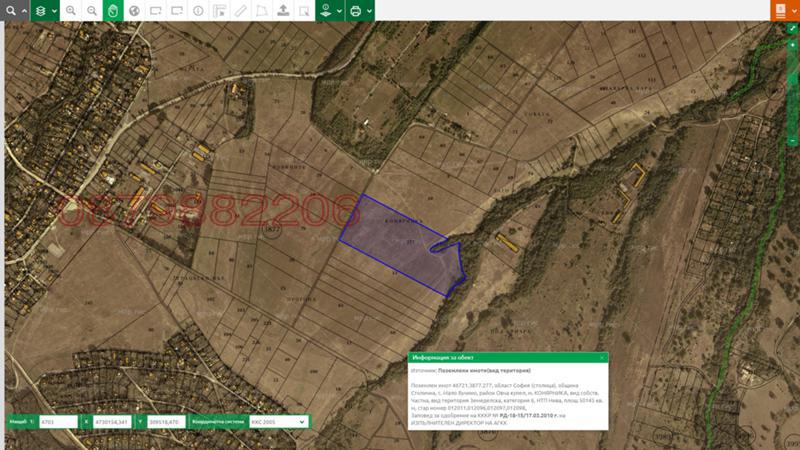
Task: Select the zoom in magnifier tool
Action: coord(71,10)
